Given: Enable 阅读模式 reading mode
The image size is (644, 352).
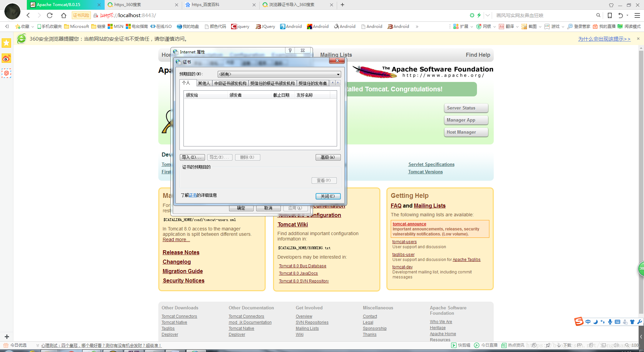Looking at the screenshot, I should coord(629,27).
